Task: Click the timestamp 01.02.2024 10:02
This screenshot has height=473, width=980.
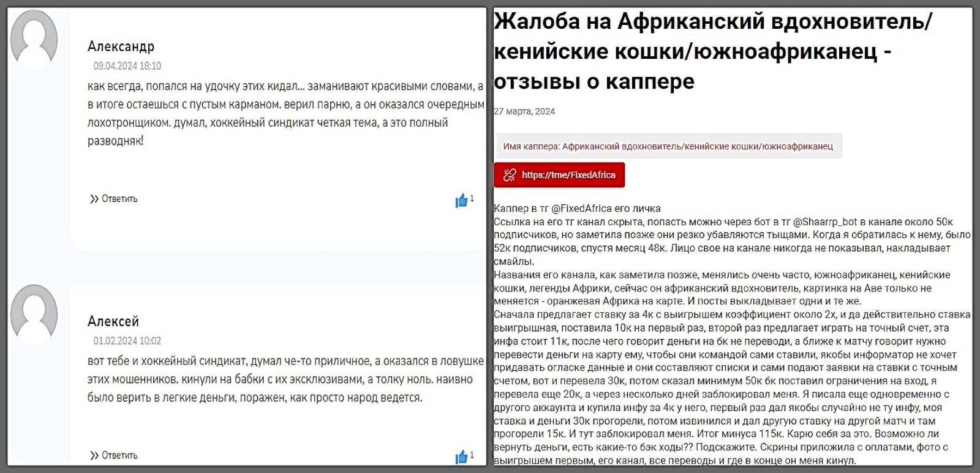Action: tap(127, 341)
